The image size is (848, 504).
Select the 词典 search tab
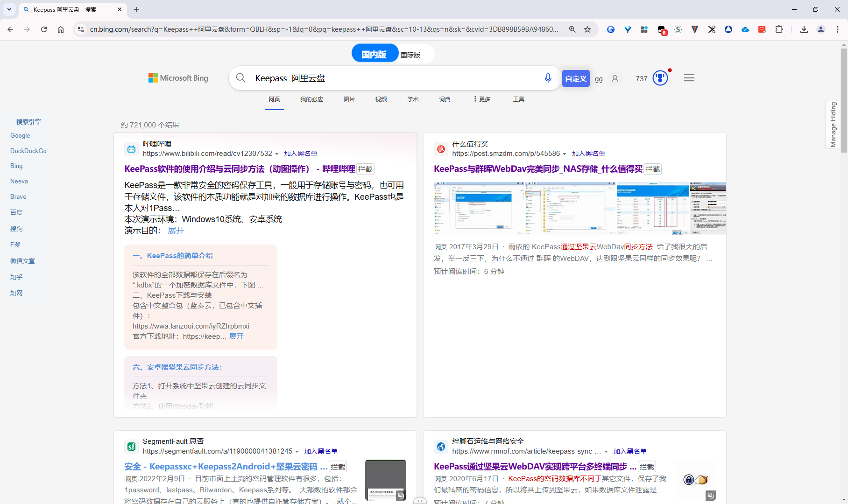445,99
